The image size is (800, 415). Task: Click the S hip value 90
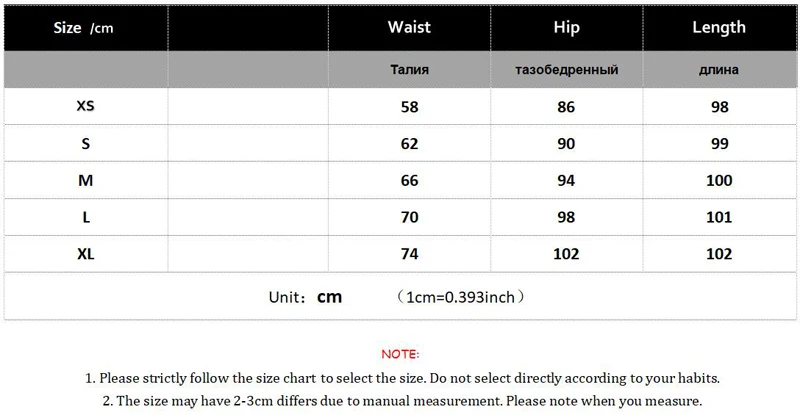point(566,144)
